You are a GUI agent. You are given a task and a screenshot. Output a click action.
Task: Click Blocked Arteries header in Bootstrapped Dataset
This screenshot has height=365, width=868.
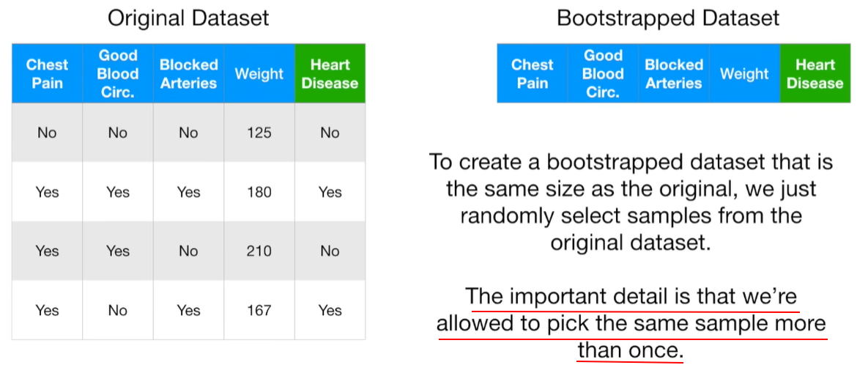point(674,74)
